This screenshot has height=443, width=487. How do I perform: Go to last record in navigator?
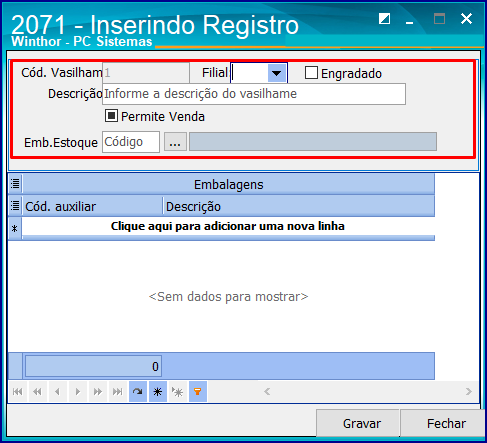(117, 391)
